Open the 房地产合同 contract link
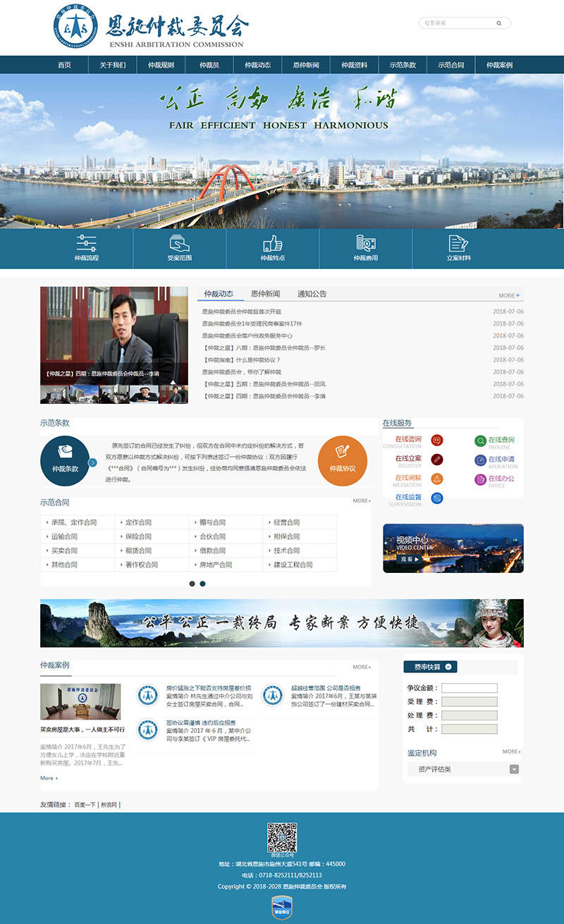 click(x=216, y=565)
